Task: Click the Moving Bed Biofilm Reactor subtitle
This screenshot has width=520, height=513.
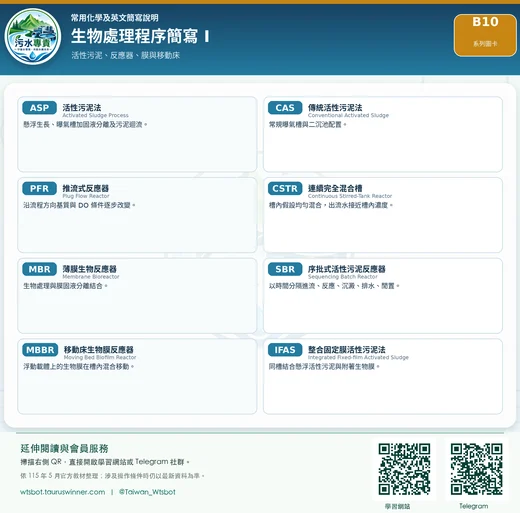Action: (x=100, y=357)
